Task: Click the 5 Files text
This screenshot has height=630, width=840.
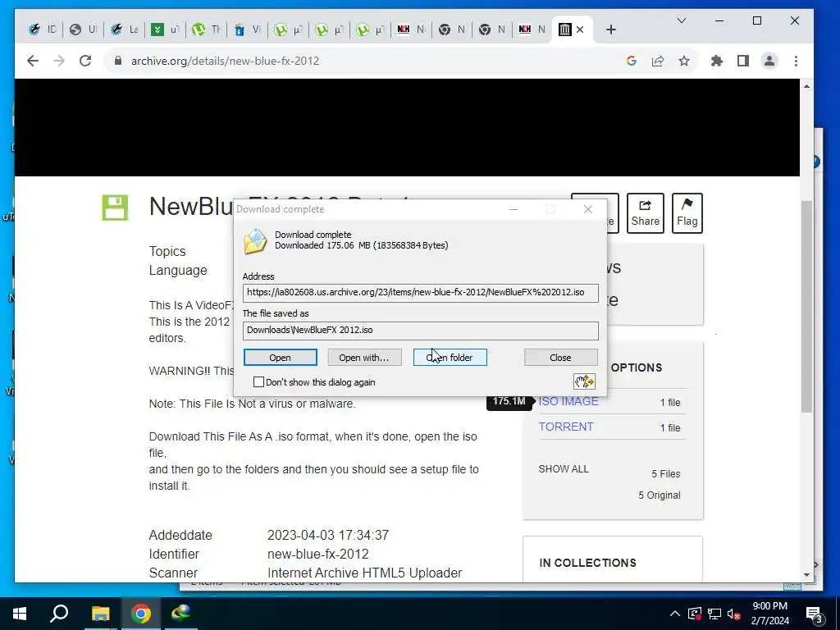Action: 666,473
